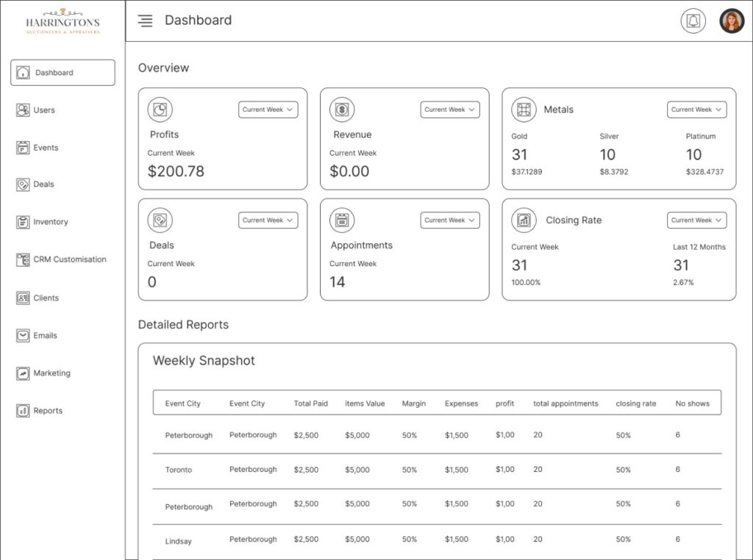The image size is (753, 560).
Task: Open user profile avatar
Action: coord(732,21)
